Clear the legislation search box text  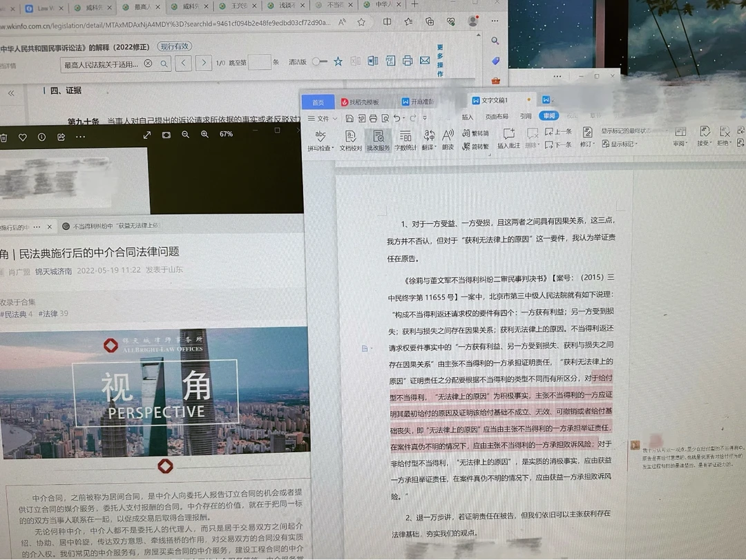tap(148, 64)
